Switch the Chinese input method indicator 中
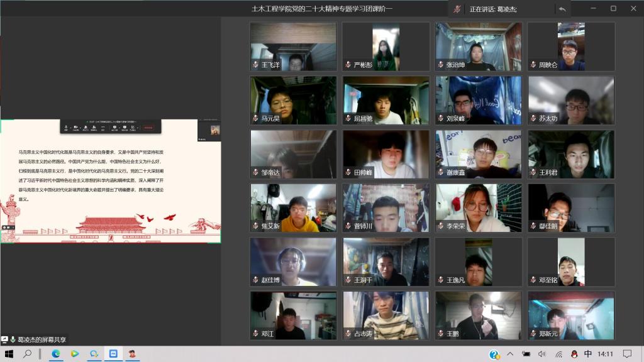This screenshot has width=644, height=362. point(587,354)
